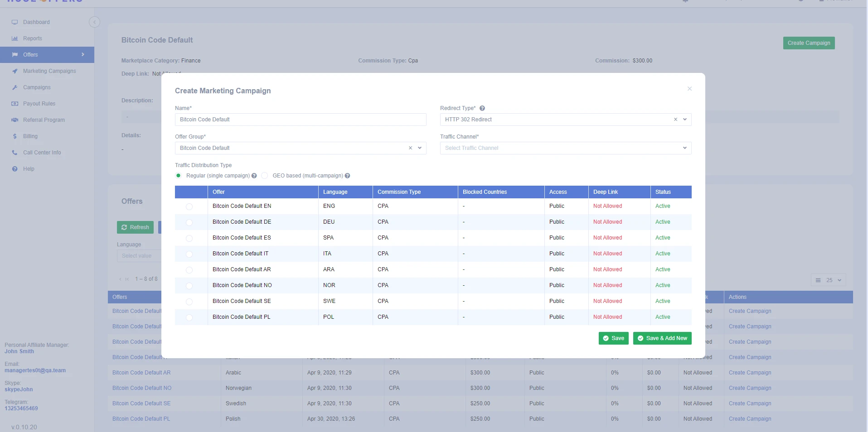Viewport: 868px width, 432px height.
Task: Select the Bitcoin Code Default AR offer radio
Action: pos(189,270)
